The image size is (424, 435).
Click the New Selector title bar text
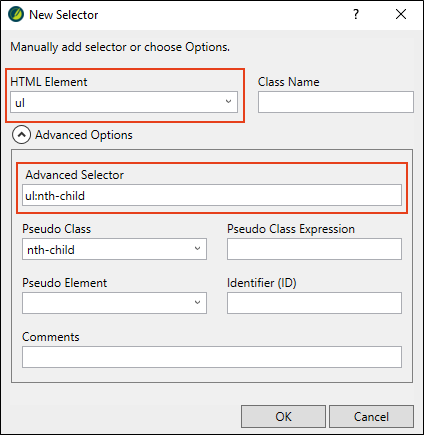[x=64, y=15]
